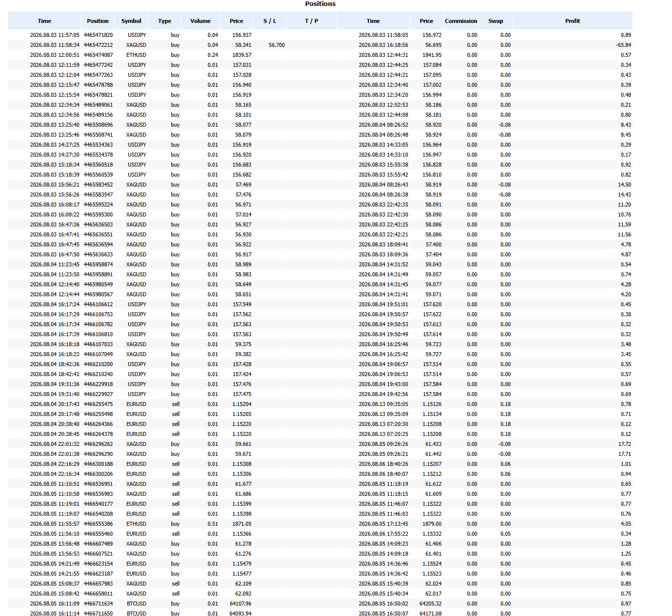Click the Positions report title
Image resolution: width=672 pixels, height=616 pixels.
[320, 4]
